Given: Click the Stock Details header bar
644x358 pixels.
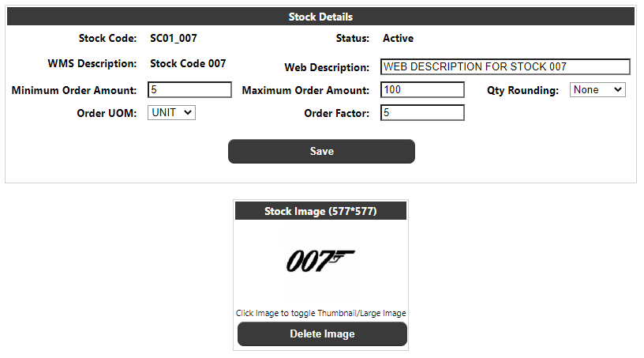Looking at the screenshot, I should (320, 17).
